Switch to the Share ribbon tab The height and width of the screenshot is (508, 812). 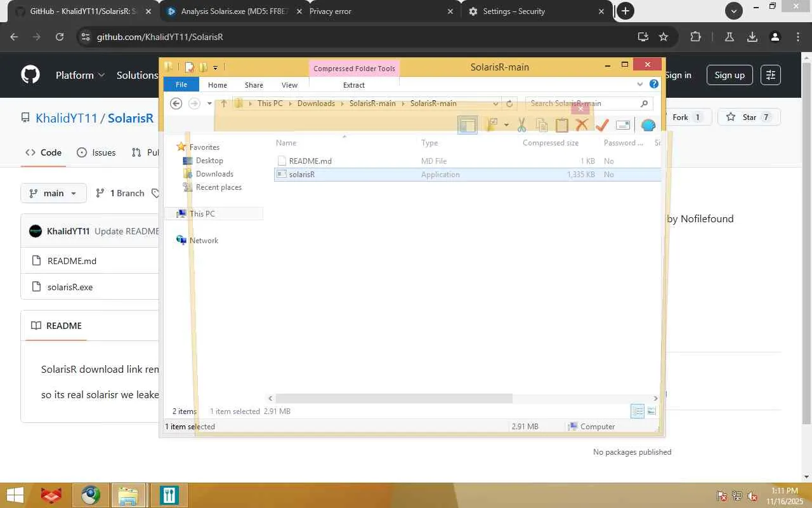tap(254, 85)
